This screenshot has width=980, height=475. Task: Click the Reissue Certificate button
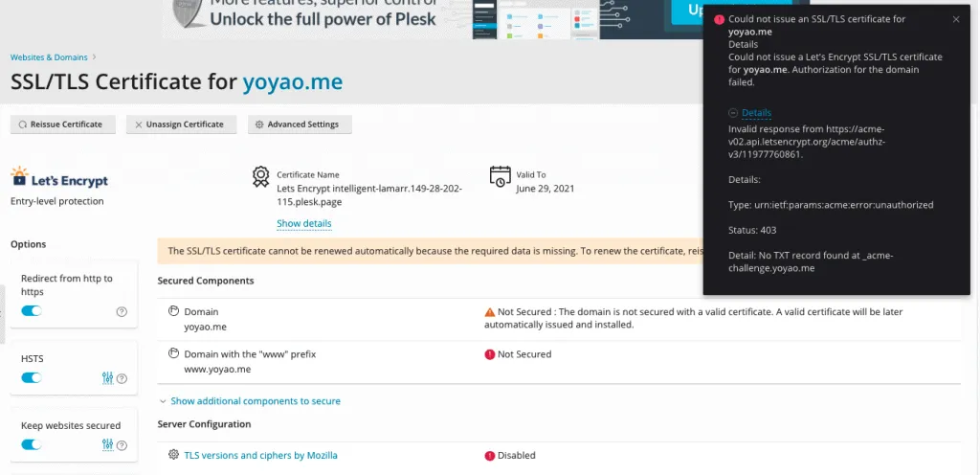tap(62, 124)
